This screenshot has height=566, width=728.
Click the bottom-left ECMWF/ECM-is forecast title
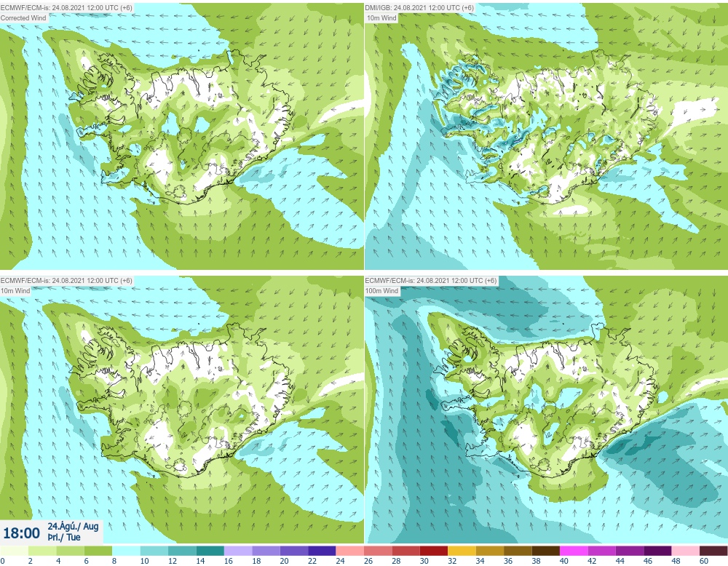click(66, 280)
